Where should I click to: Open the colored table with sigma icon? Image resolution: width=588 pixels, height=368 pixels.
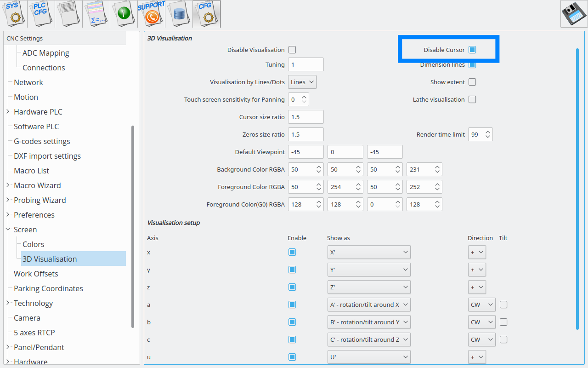96,14
